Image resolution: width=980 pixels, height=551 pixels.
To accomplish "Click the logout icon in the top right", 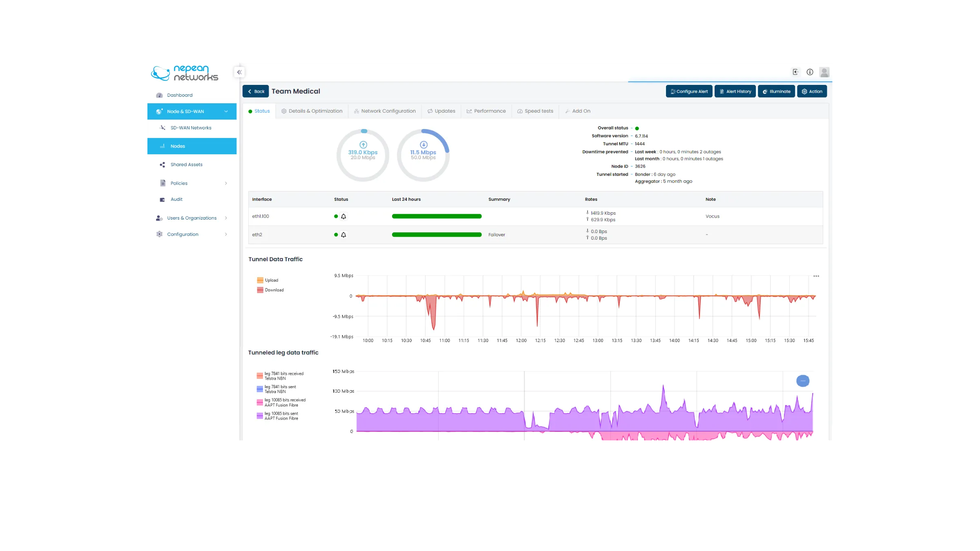I will (x=795, y=72).
